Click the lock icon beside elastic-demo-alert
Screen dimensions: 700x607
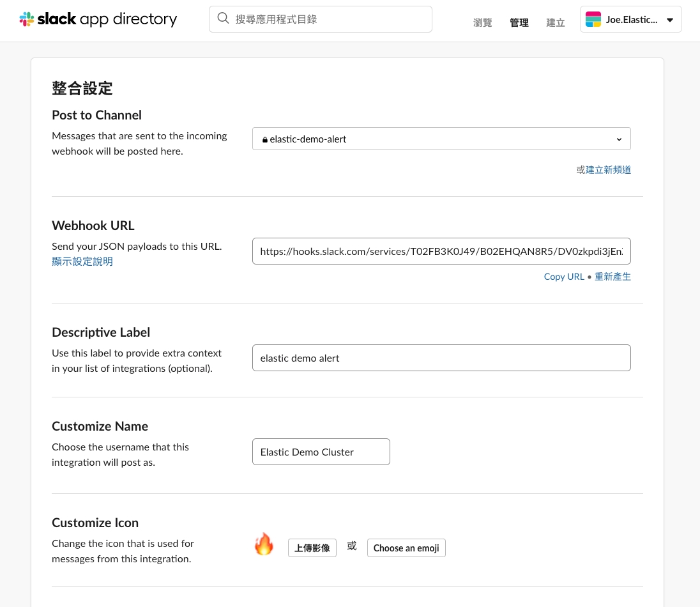[x=264, y=140]
